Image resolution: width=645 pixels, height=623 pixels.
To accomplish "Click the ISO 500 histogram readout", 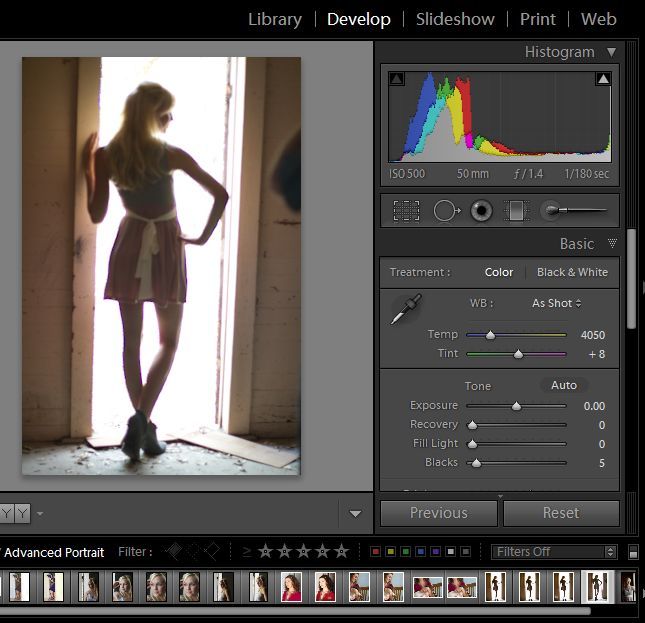I will 407,174.
